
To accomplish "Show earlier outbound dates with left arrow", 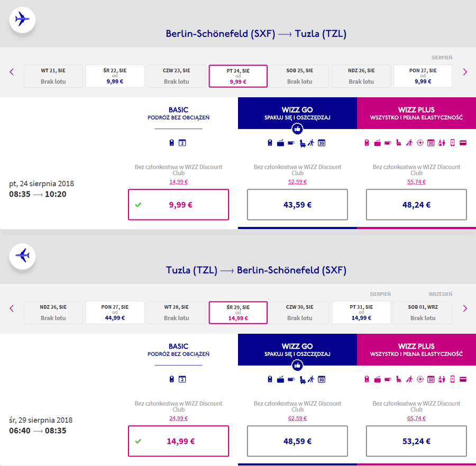I will point(12,72).
